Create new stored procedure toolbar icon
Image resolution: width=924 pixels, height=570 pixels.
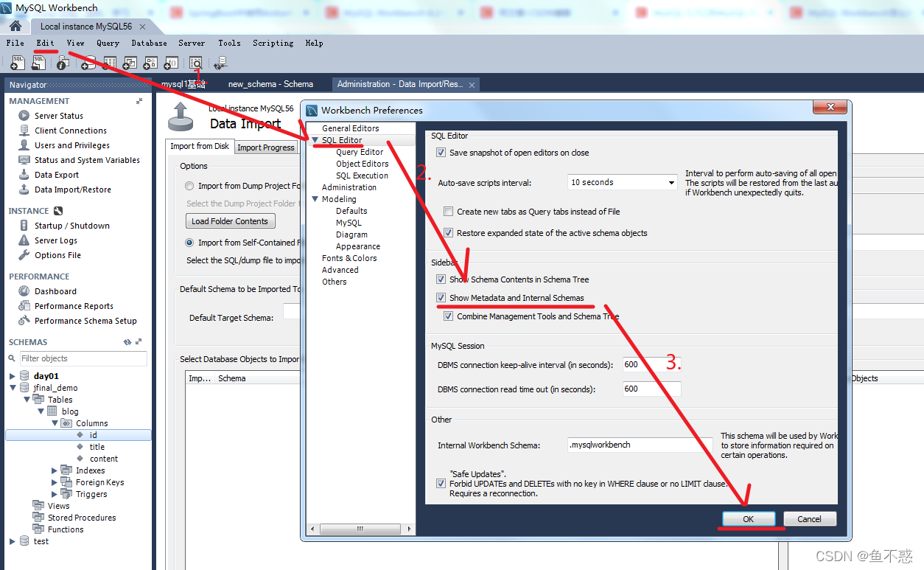click(150, 63)
